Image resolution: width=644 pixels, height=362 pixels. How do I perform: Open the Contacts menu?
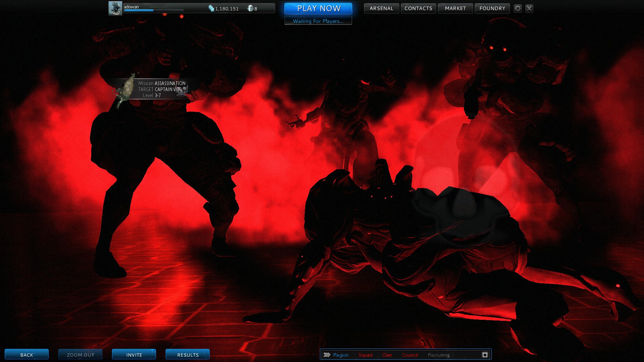pyautogui.click(x=418, y=8)
